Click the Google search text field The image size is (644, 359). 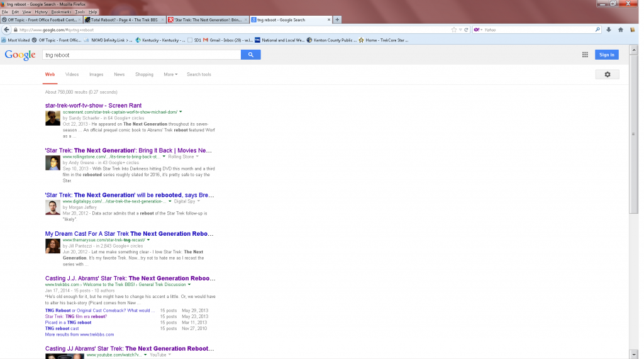(142, 55)
